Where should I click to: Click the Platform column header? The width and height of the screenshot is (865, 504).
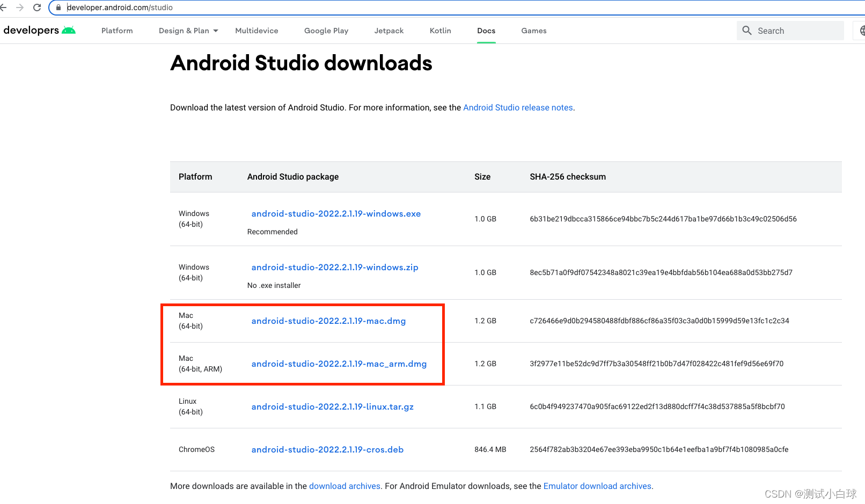pyautogui.click(x=195, y=176)
